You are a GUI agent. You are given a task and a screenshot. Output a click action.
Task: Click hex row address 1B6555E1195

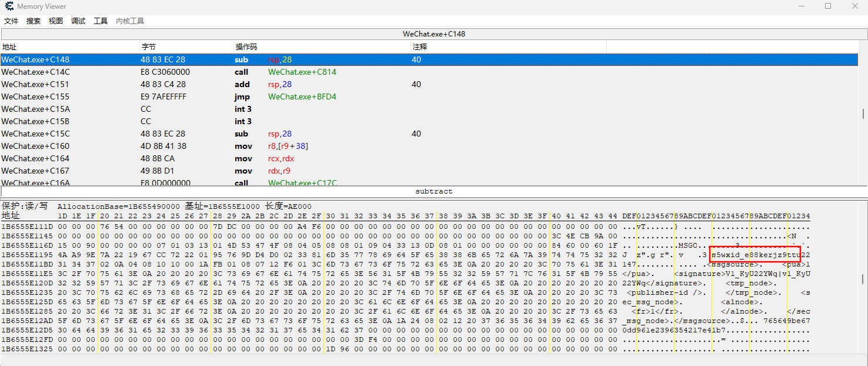coord(27,255)
